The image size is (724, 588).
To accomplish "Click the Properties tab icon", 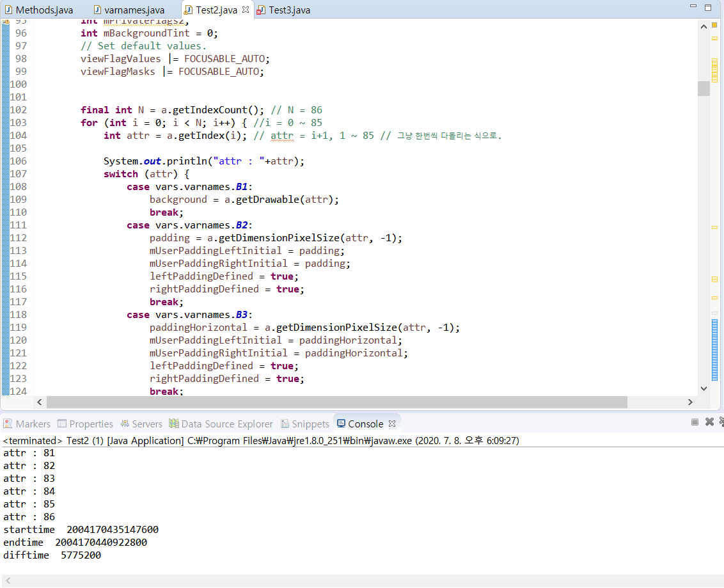I will pos(62,424).
